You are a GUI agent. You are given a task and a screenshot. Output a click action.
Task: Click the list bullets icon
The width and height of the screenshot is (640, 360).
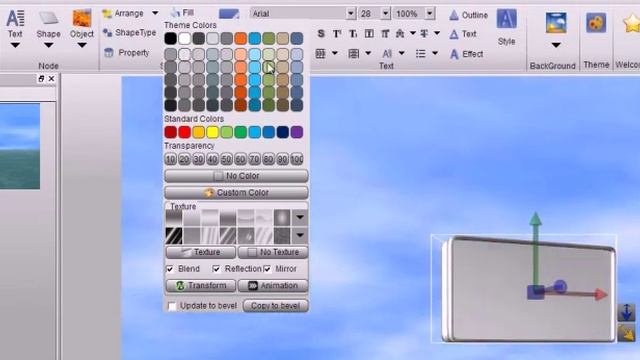[420, 53]
